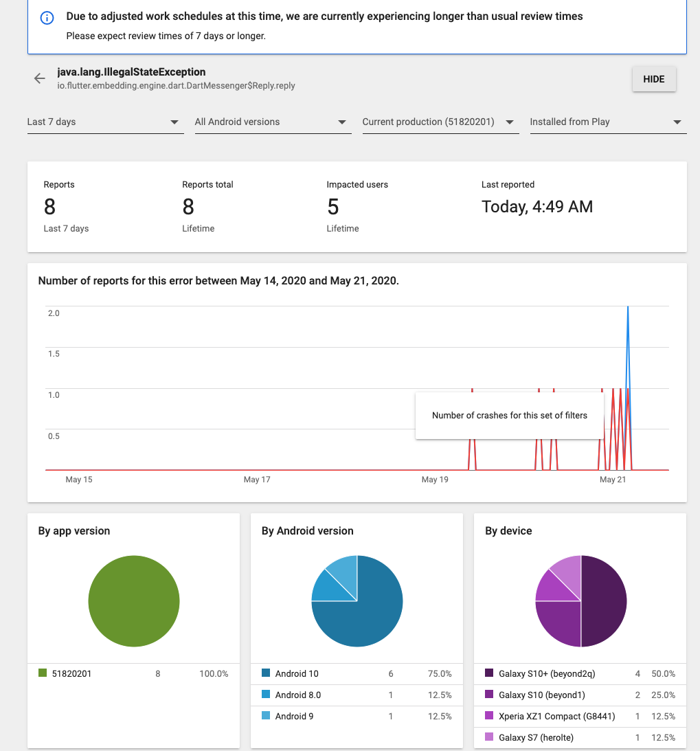The height and width of the screenshot is (751, 700).
Task: Expand the Current production (51820201) dropdown
Action: coord(441,122)
